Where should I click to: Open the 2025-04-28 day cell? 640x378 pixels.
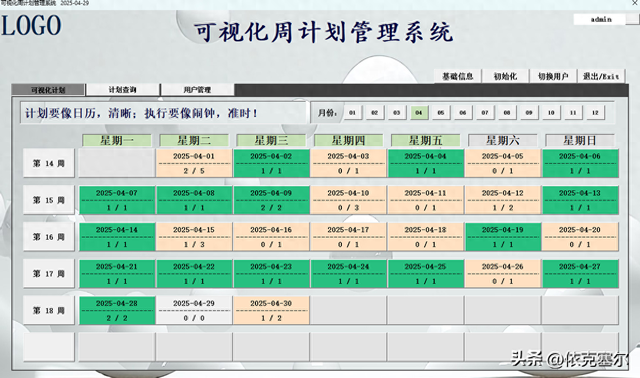[x=117, y=311]
